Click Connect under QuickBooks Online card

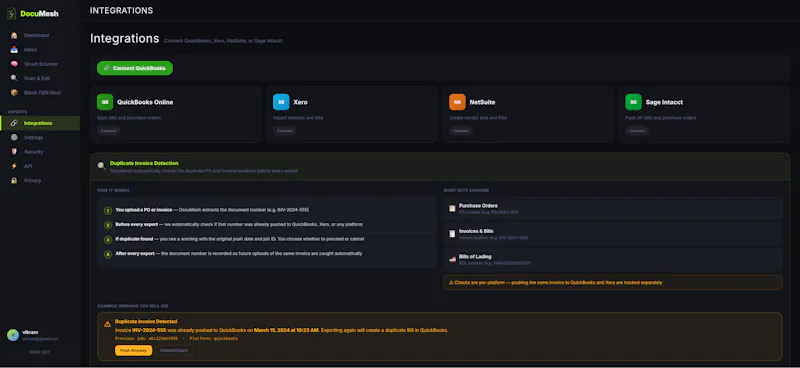(x=108, y=131)
